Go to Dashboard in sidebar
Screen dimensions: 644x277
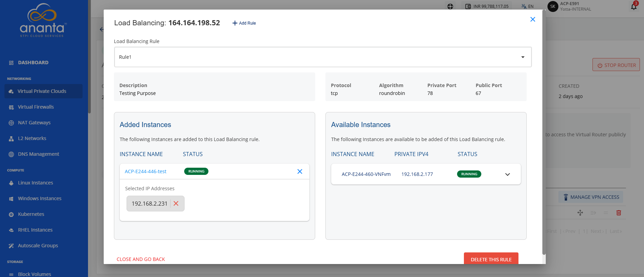point(33,63)
